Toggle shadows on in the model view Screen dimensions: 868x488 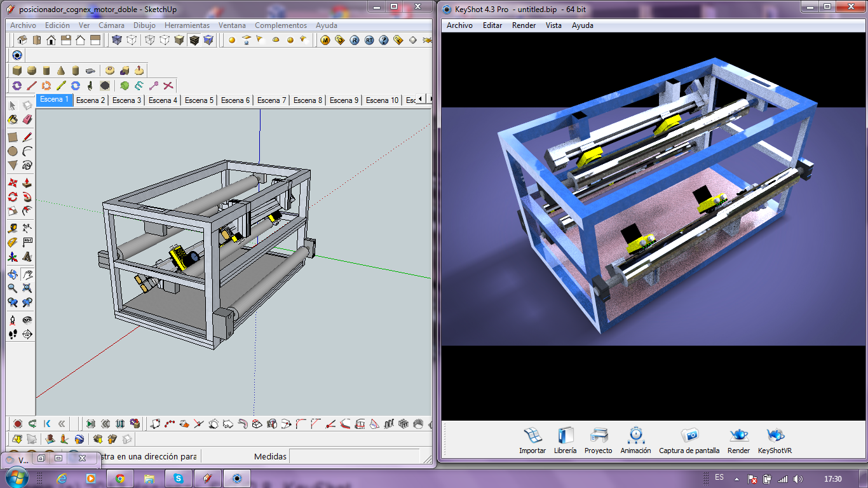(232, 41)
